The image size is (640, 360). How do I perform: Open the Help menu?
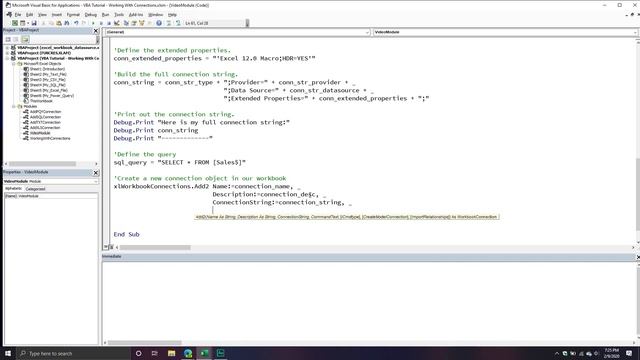[172, 15]
